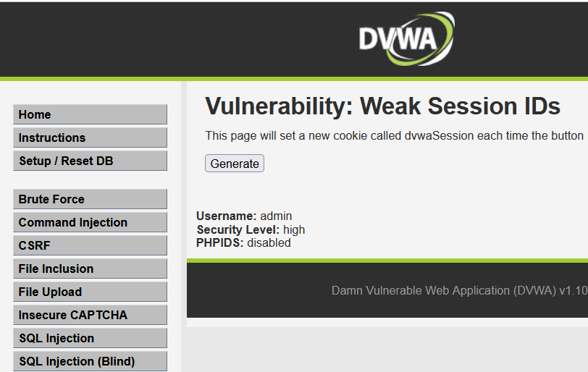Open the File Upload page
Screen dimensions: 588x372
pos(90,292)
